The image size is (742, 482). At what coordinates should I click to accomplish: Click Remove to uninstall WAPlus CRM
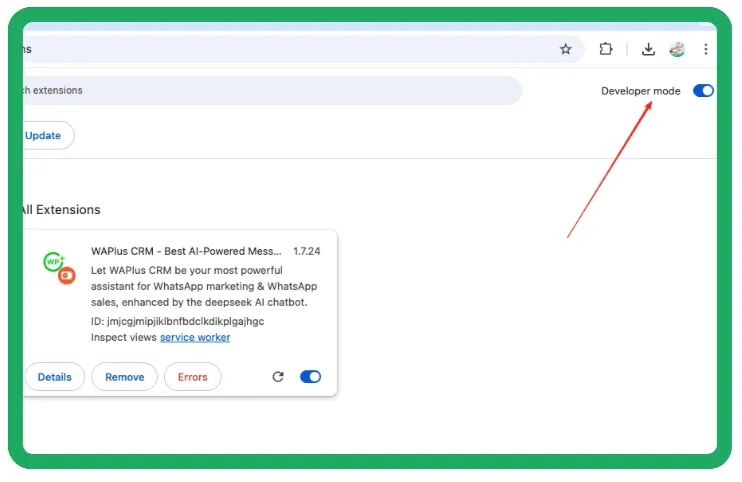125,377
